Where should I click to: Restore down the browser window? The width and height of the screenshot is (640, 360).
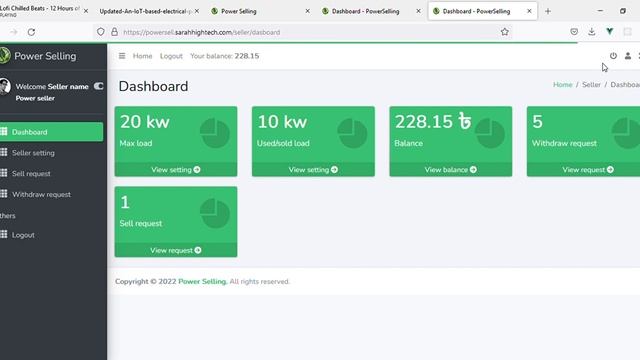pos(622,11)
